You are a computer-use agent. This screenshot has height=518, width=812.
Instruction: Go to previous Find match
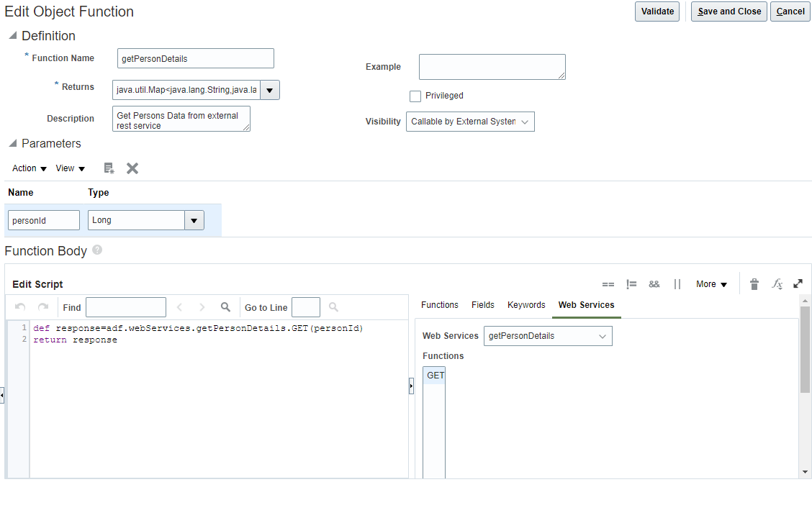180,307
